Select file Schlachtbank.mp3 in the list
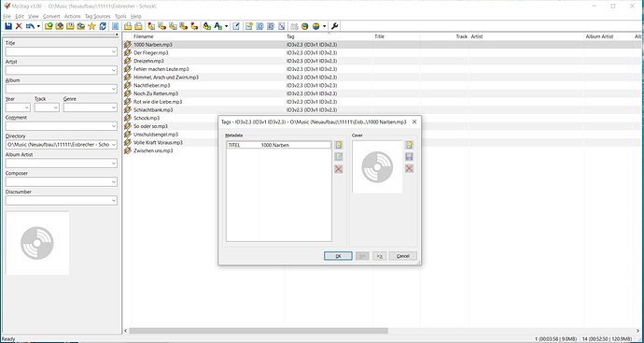The width and height of the screenshot is (644, 343). [153, 109]
